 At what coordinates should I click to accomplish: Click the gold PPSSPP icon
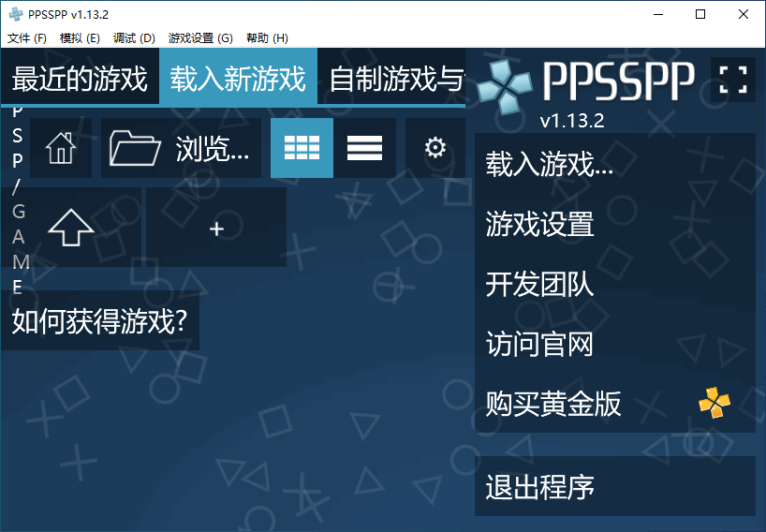[x=714, y=403]
